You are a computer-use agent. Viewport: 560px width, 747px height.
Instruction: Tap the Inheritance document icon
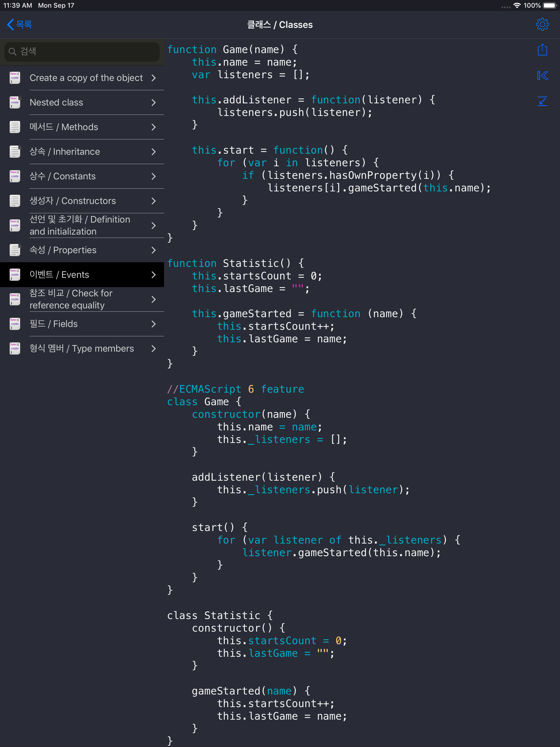click(x=15, y=152)
